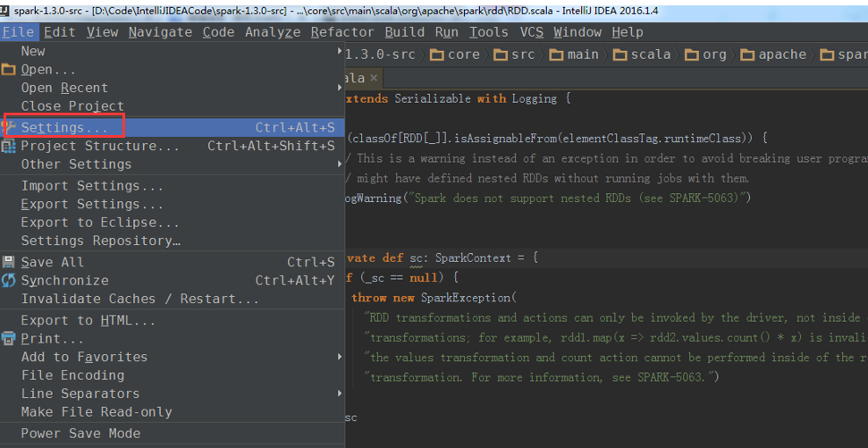This screenshot has width=868, height=448.
Task: Open the Tools menu
Action: pos(489,32)
